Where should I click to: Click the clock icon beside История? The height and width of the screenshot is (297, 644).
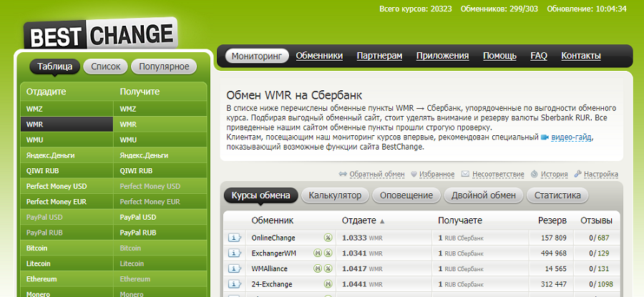(534, 174)
